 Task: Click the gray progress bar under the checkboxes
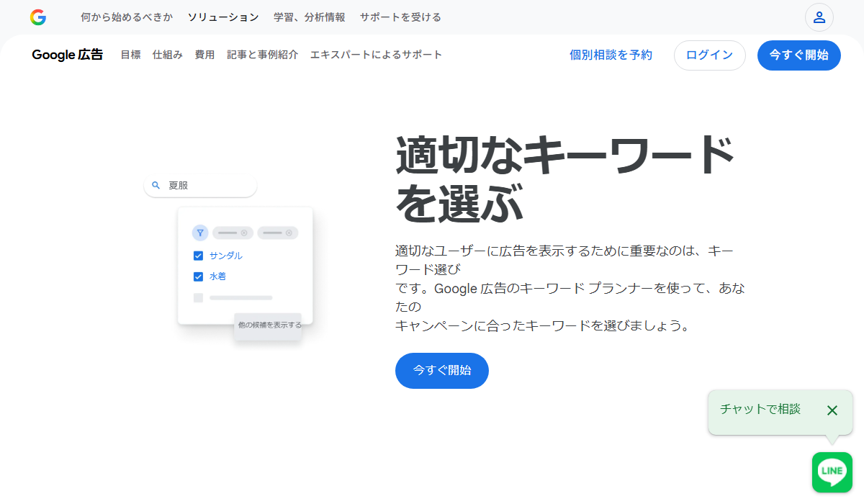coord(240,297)
